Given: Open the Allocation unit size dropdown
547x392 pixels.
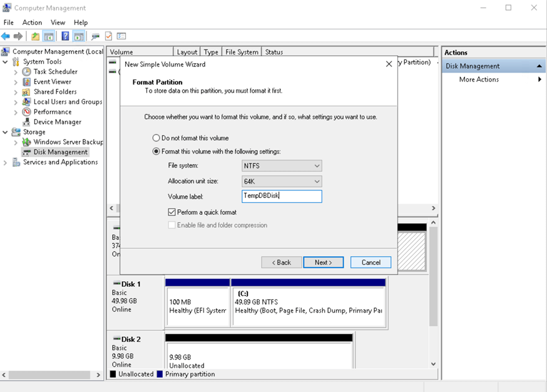Looking at the screenshot, I should tap(282, 182).
